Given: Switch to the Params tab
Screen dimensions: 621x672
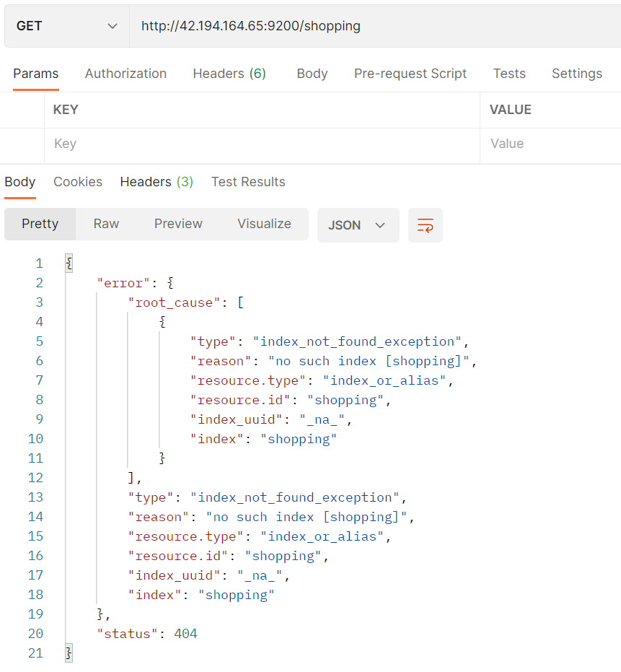Looking at the screenshot, I should [x=35, y=74].
